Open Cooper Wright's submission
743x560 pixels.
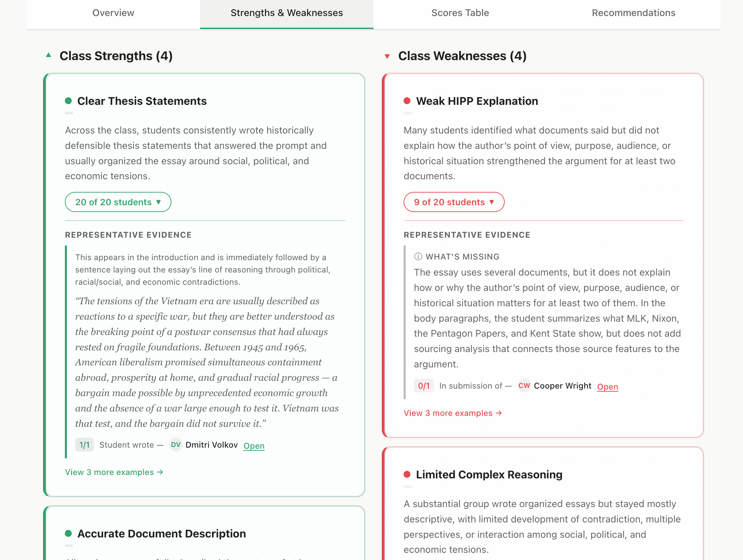click(607, 387)
